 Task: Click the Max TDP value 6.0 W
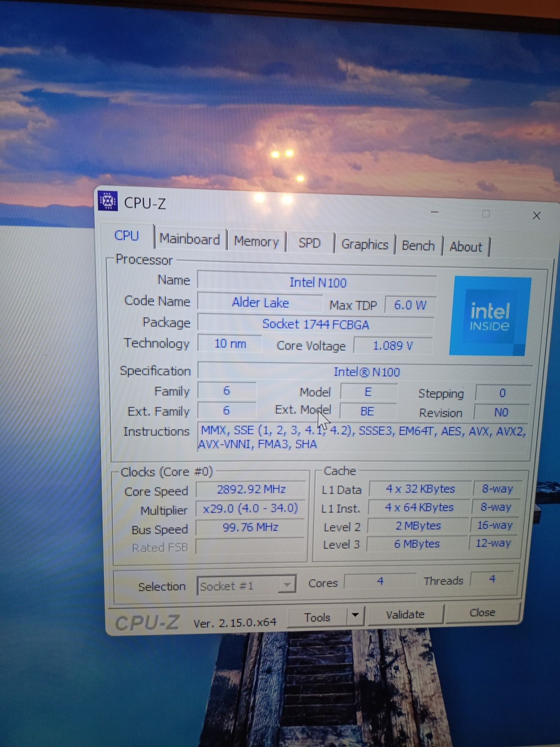pos(410,305)
